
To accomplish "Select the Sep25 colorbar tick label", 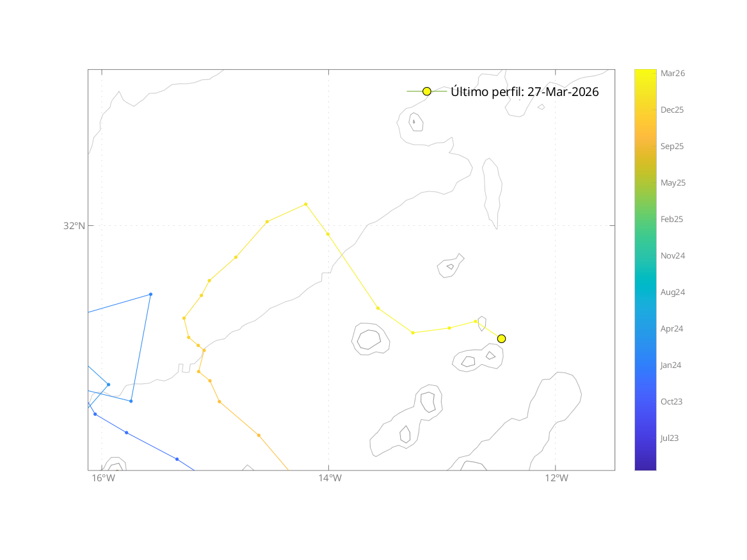I will click(672, 147).
